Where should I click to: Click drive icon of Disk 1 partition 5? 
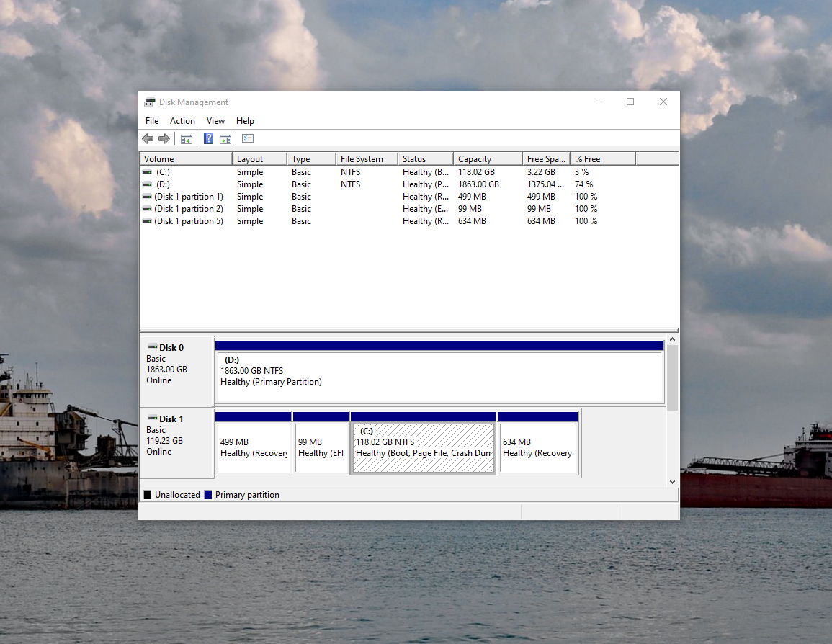click(x=147, y=221)
